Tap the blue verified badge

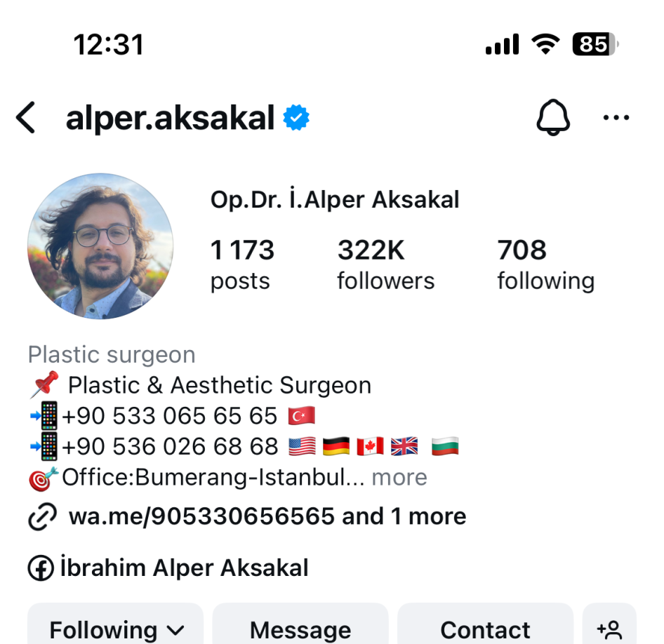click(296, 118)
